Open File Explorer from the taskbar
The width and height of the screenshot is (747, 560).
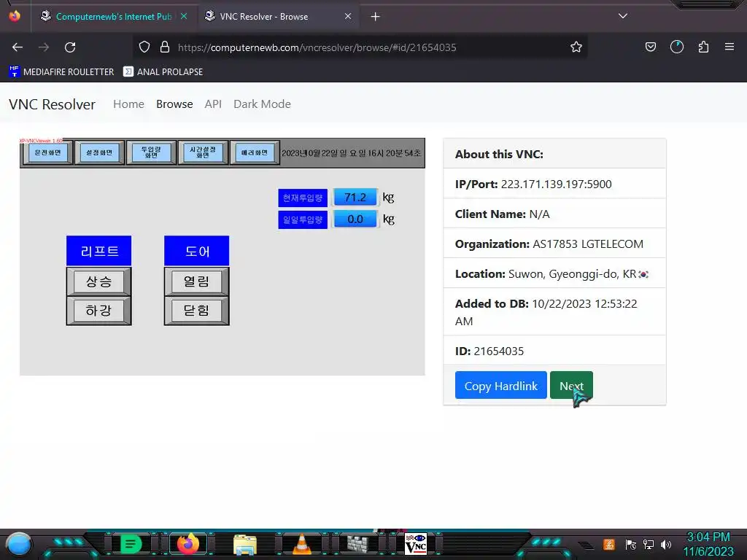245,544
